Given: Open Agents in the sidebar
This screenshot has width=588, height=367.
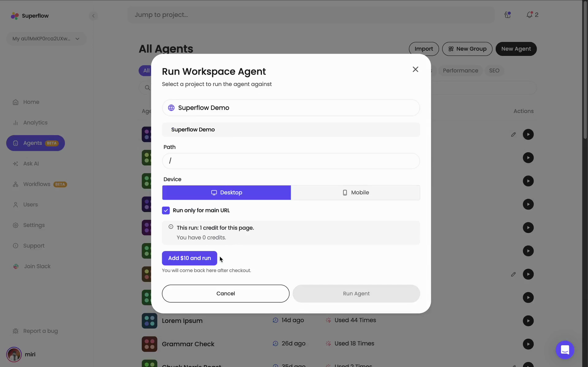Looking at the screenshot, I should click(x=36, y=143).
